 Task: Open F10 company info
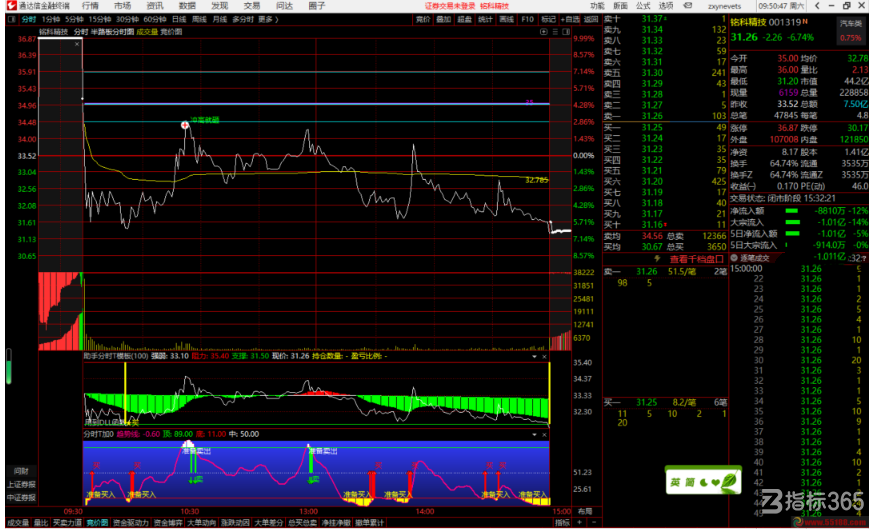[527, 19]
